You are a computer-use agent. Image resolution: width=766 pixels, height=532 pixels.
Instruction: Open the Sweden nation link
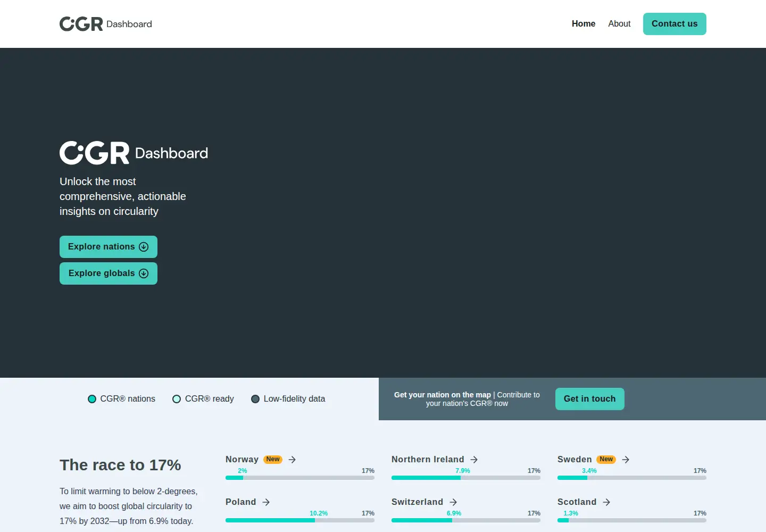coord(574,460)
